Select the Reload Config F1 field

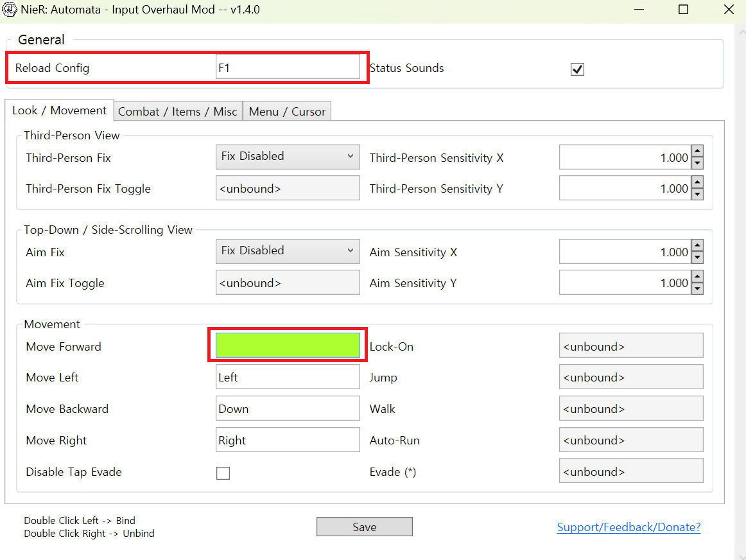coord(288,67)
